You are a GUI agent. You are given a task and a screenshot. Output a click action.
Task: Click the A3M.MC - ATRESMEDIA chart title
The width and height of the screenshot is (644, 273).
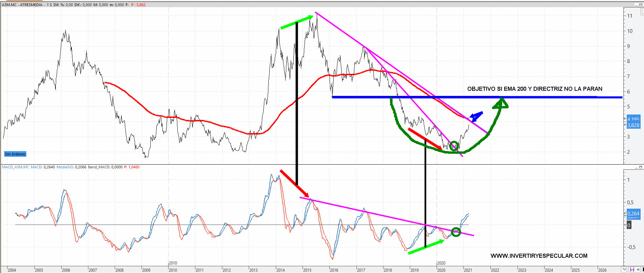tap(22, 5)
